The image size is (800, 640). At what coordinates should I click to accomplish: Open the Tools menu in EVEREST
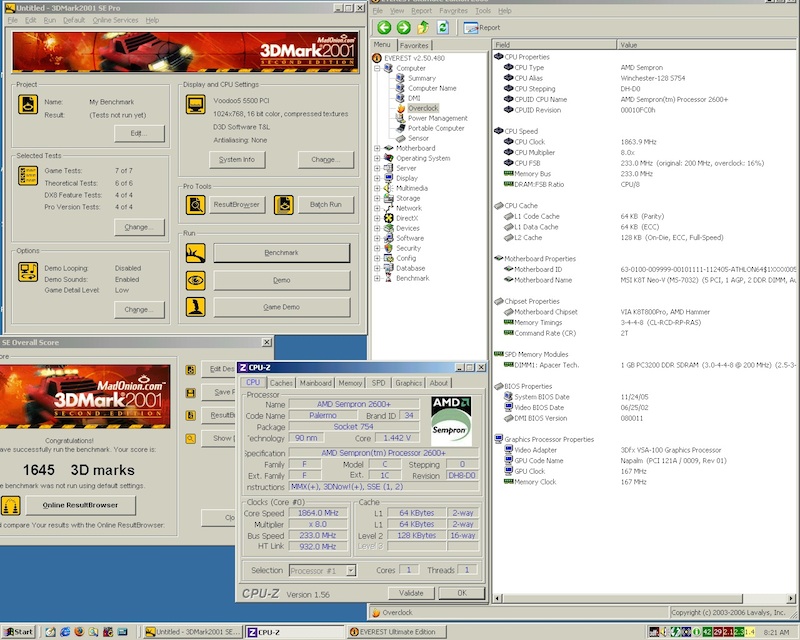(483, 11)
